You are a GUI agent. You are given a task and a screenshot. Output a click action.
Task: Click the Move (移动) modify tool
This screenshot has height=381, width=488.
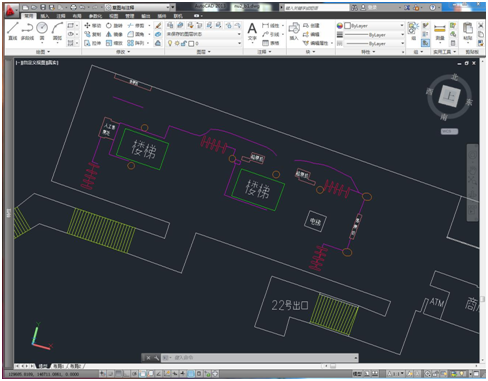(92, 25)
